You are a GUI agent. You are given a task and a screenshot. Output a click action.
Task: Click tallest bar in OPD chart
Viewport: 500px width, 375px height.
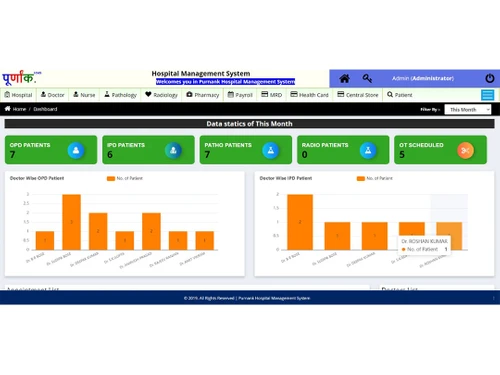(x=71, y=222)
